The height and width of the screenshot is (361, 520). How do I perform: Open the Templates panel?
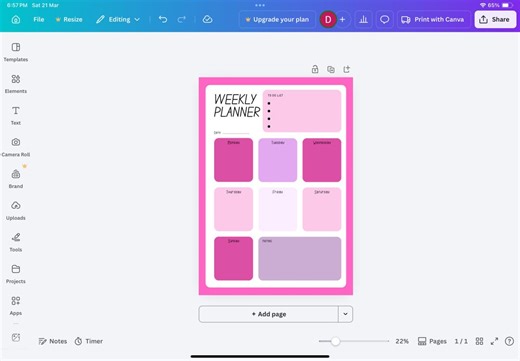click(x=16, y=52)
